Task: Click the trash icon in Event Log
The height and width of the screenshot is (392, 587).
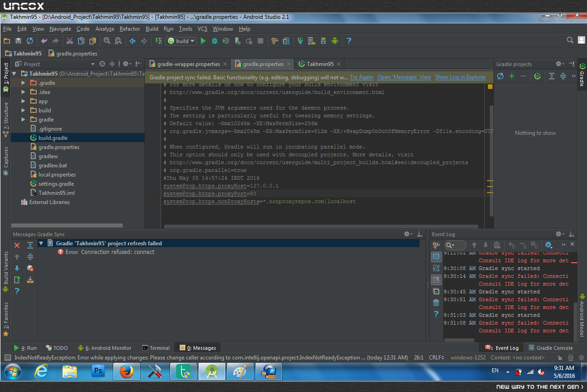Action: click(436, 303)
